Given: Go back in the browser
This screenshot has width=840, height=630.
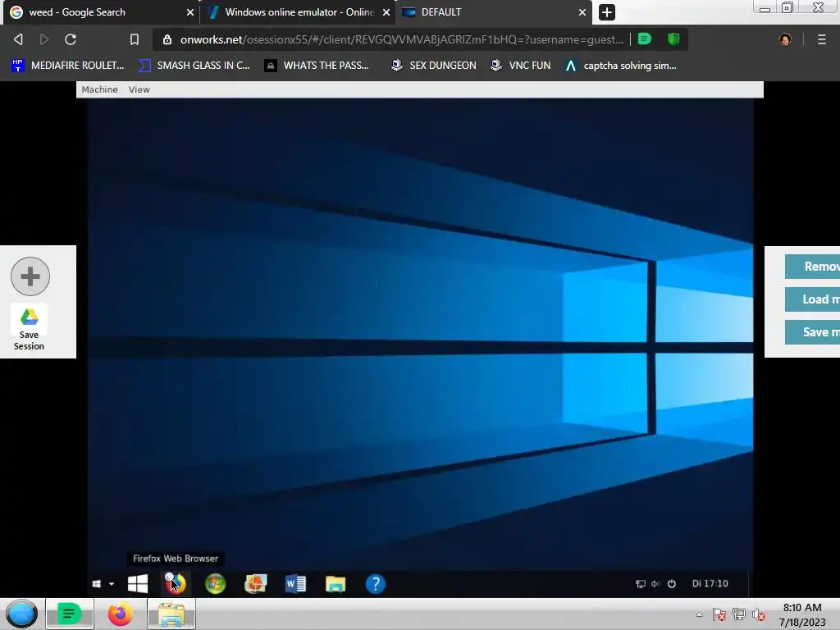Looking at the screenshot, I should [18, 39].
